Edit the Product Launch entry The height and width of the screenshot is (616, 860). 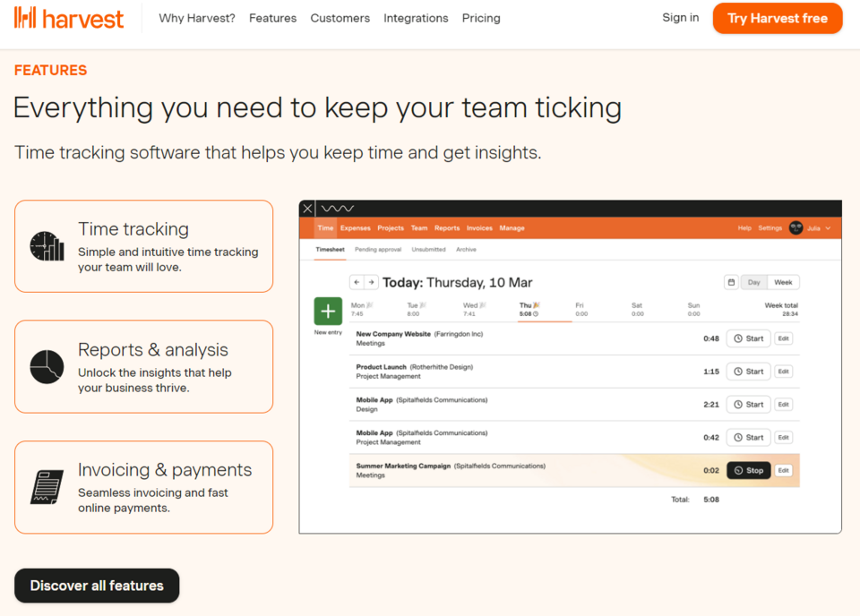pos(784,372)
